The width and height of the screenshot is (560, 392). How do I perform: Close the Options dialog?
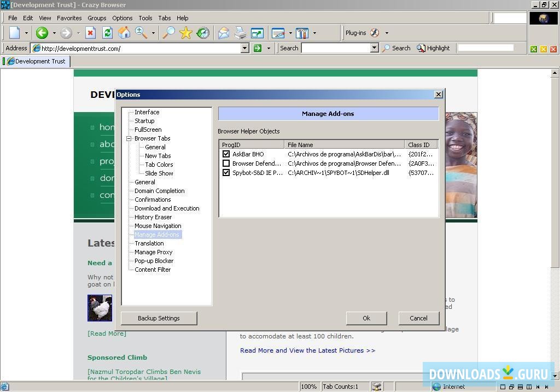point(439,94)
